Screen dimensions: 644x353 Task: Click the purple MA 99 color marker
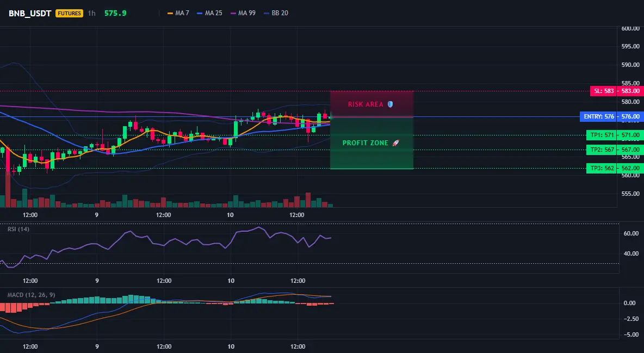click(x=233, y=13)
